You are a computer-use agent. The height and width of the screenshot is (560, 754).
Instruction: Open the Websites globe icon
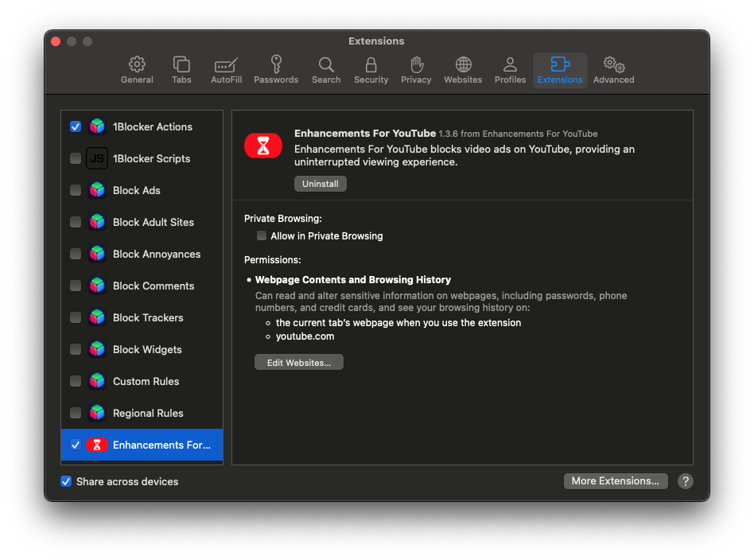pos(463,64)
